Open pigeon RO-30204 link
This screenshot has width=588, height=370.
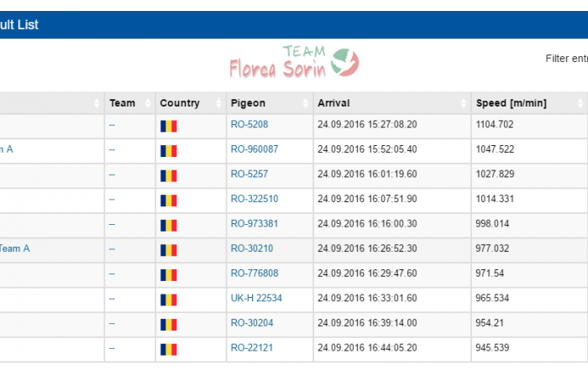click(252, 323)
